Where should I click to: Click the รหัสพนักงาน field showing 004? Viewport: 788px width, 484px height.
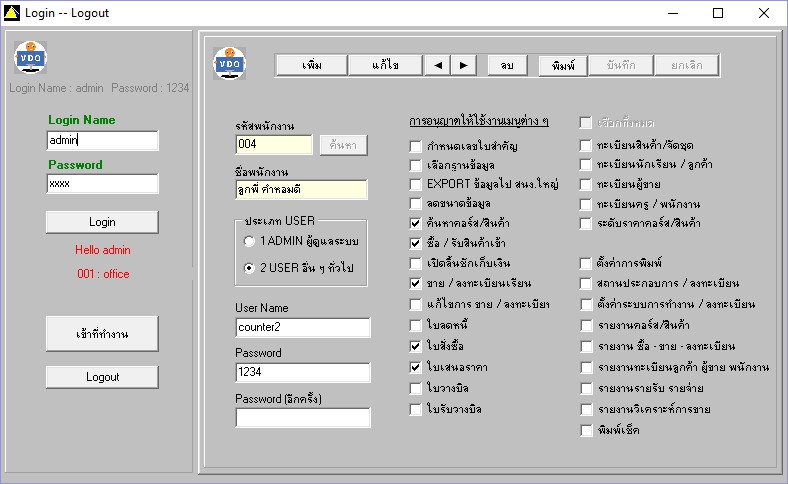click(x=273, y=144)
